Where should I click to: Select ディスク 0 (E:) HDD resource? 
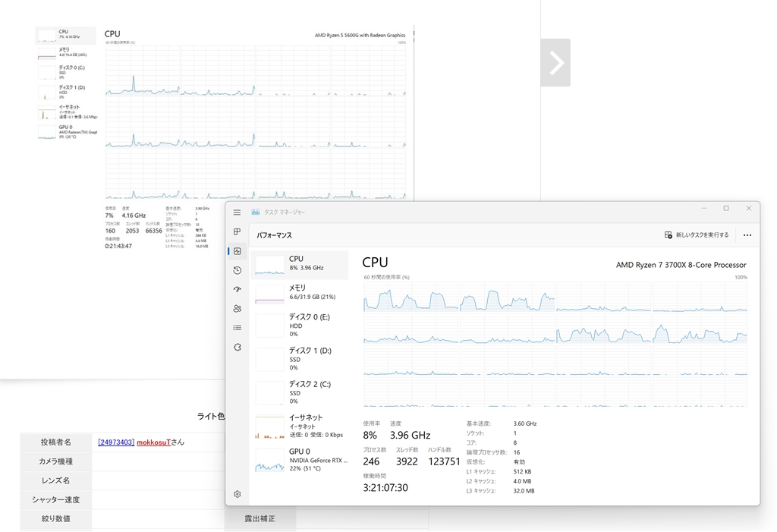(300, 325)
